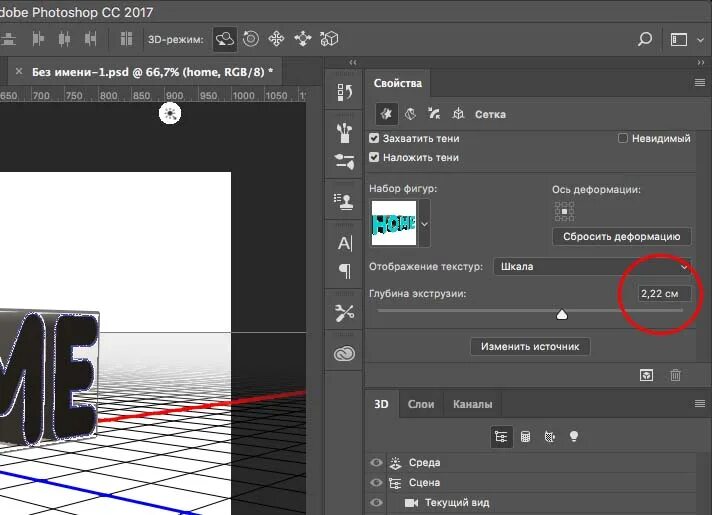The width and height of the screenshot is (712, 515).
Task: Click the infinite light widget on canvas
Action: coord(170,114)
